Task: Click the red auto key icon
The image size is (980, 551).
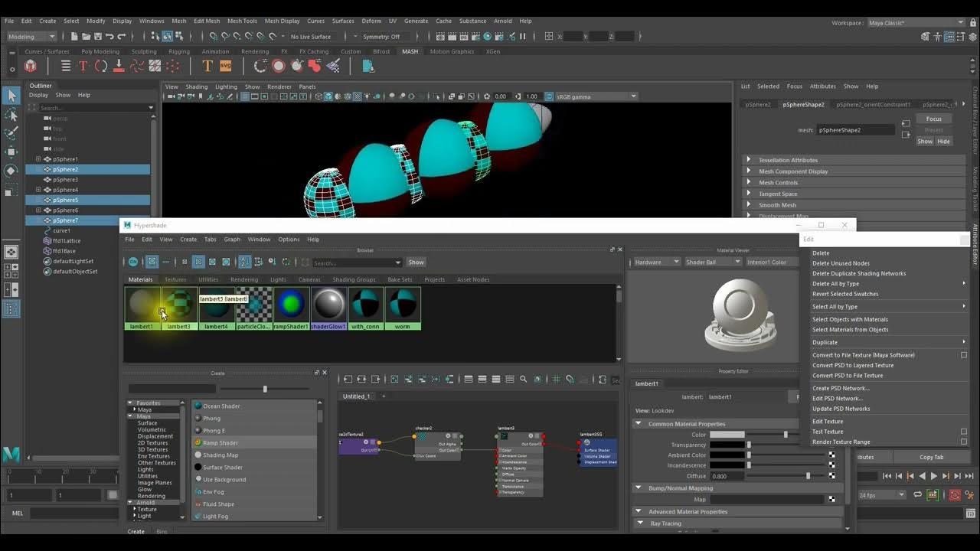Action: (x=955, y=495)
